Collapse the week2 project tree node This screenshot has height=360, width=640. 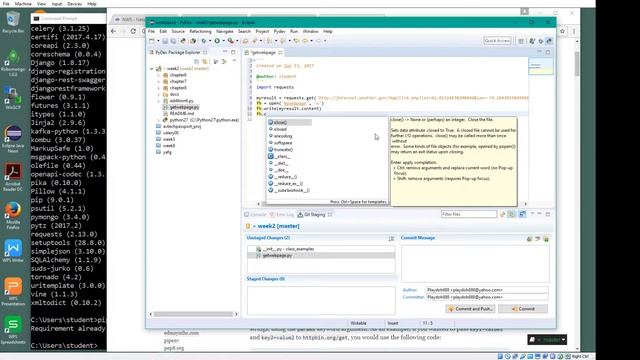tap(152, 69)
